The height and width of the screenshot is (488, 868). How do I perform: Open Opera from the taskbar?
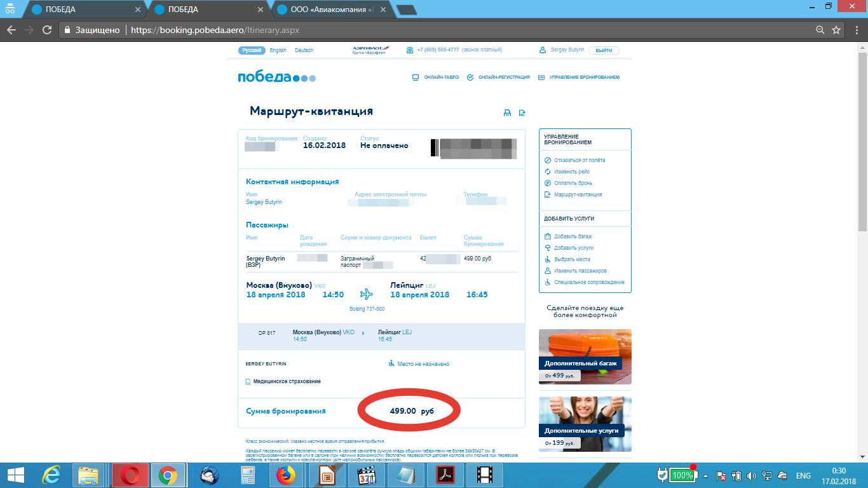click(130, 475)
